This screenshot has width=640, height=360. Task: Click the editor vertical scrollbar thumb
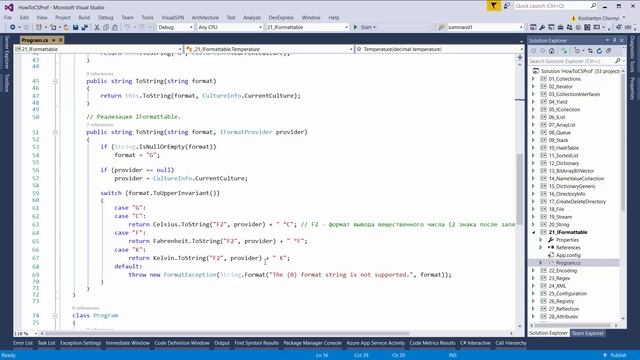pos(520,189)
